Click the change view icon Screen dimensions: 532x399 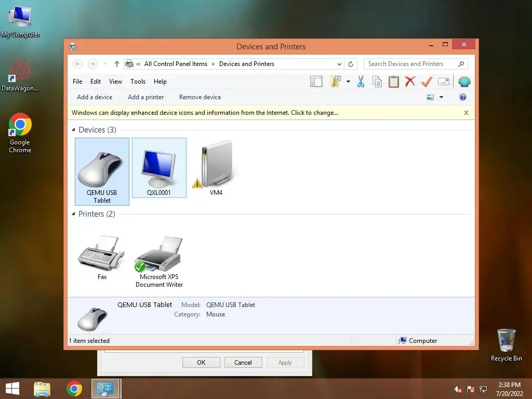[430, 97]
